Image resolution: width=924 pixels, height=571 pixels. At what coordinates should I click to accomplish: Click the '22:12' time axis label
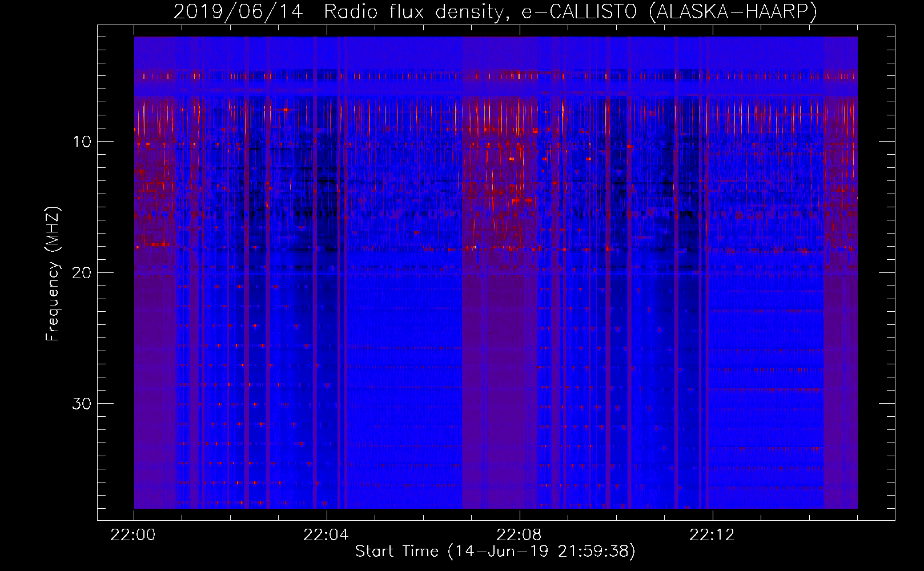(x=712, y=535)
